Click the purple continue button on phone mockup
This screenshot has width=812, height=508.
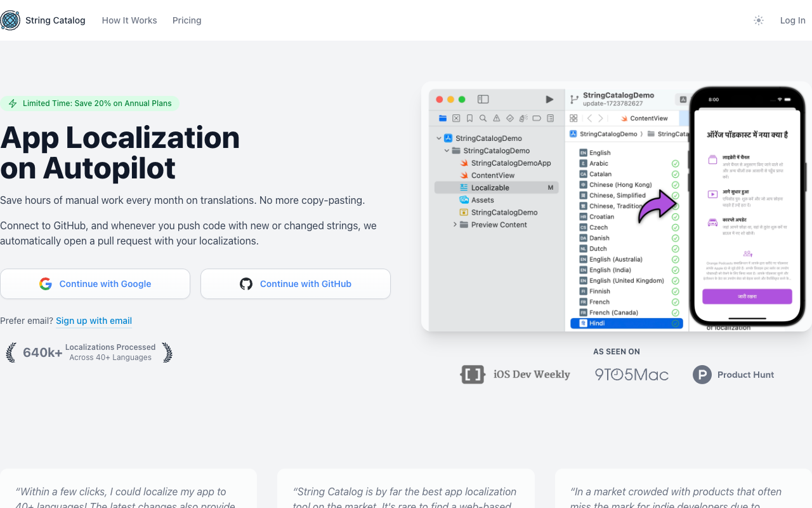click(x=747, y=297)
